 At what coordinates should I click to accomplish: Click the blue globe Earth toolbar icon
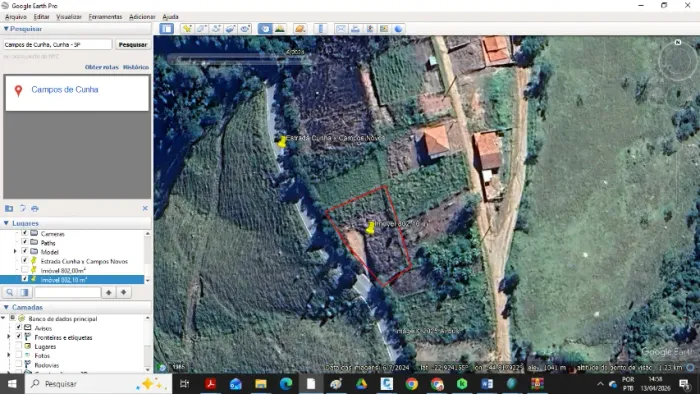[x=398, y=29]
